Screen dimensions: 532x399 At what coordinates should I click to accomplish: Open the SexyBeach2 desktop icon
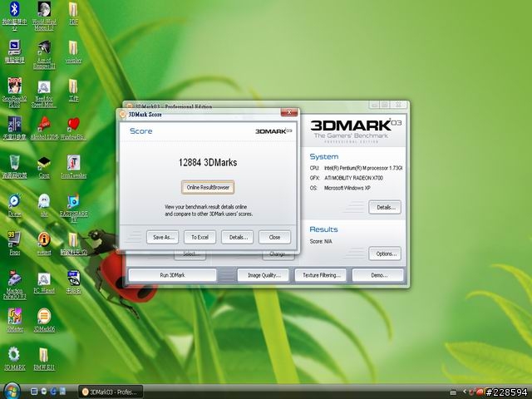click(14, 92)
